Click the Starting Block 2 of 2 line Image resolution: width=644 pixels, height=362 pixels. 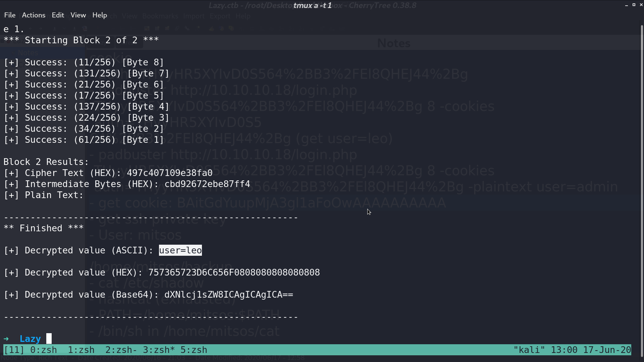[81, 40]
